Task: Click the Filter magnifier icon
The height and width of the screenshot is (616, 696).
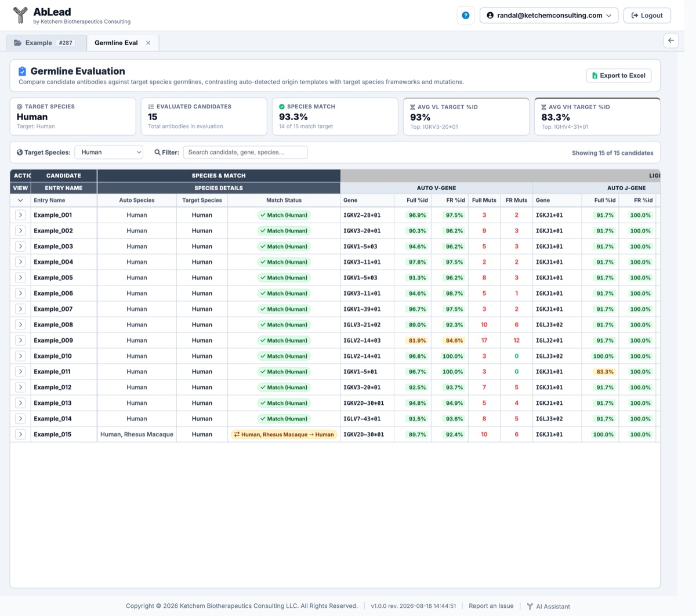Action: [157, 153]
